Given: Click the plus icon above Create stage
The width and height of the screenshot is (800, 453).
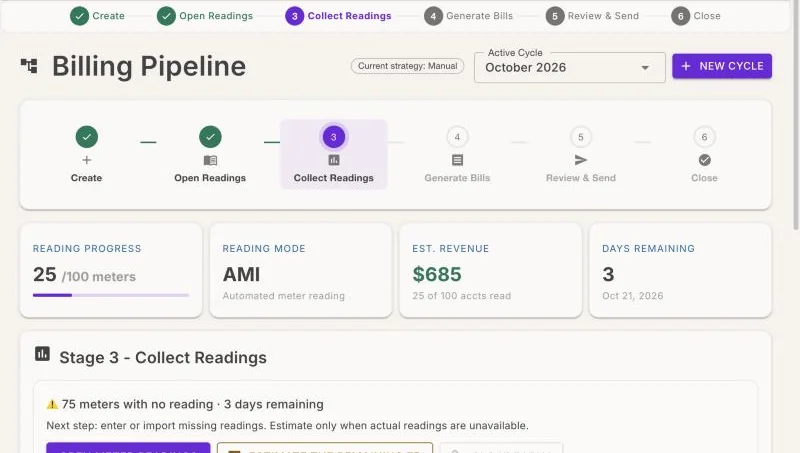Looking at the screenshot, I should coord(87,160).
